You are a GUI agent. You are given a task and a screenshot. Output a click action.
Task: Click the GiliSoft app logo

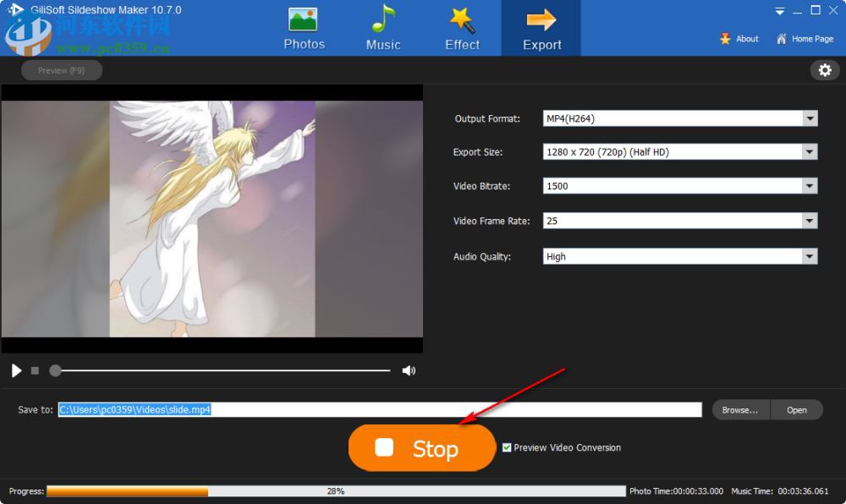point(15,11)
